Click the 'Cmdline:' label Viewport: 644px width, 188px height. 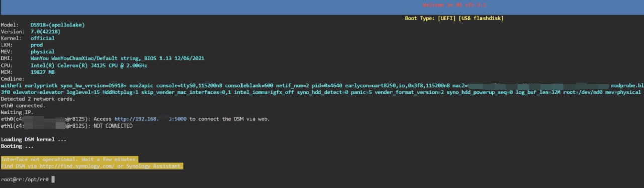[12, 79]
